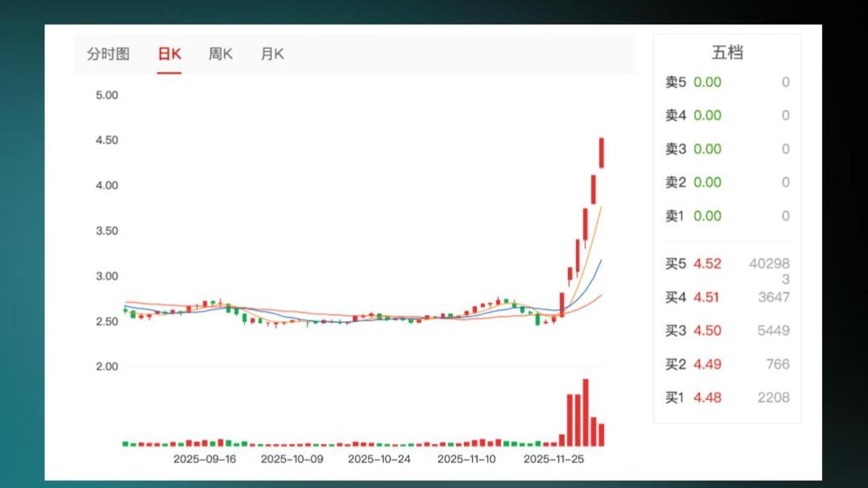Select the highest red candlestick near 4.50

click(601, 153)
